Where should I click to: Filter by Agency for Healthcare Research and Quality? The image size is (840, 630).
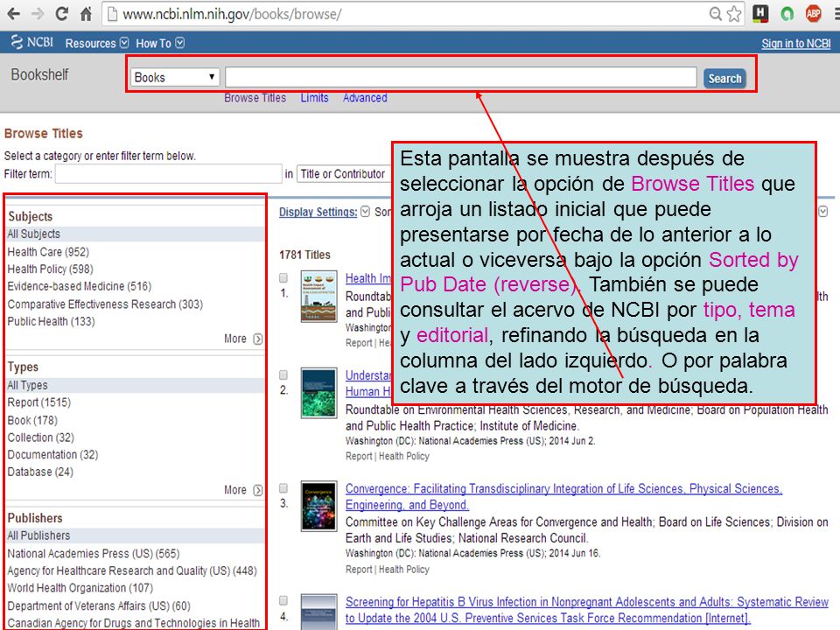pos(132,571)
